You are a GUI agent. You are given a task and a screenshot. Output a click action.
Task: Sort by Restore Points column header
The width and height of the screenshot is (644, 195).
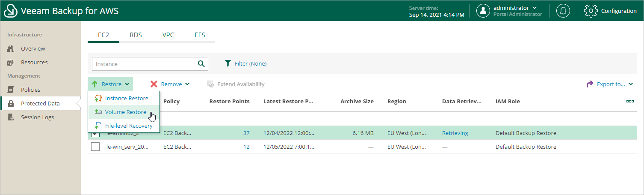pos(229,101)
